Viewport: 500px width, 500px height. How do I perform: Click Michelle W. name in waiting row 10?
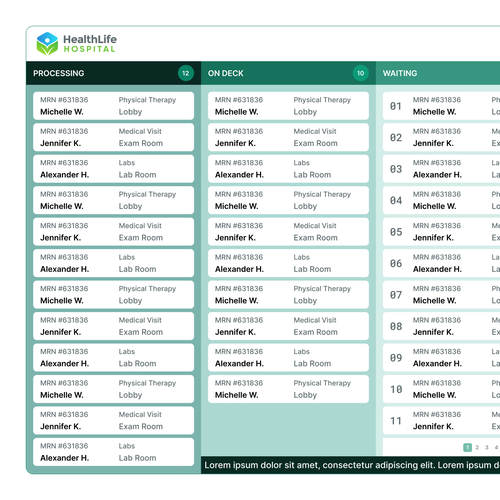click(x=435, y=395)
